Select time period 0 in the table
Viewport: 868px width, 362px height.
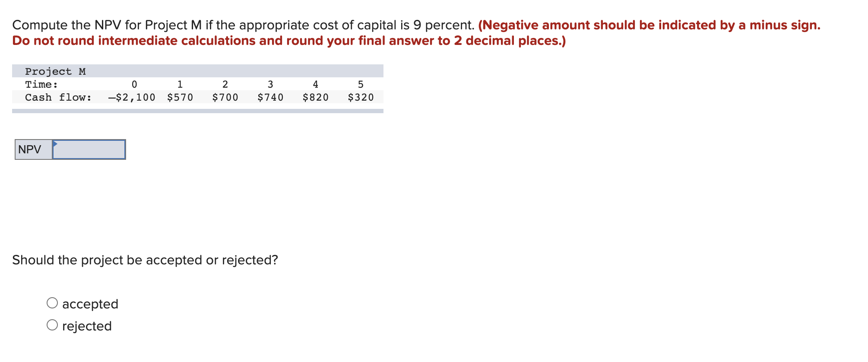pyautogui.click(x=134, y=84)
